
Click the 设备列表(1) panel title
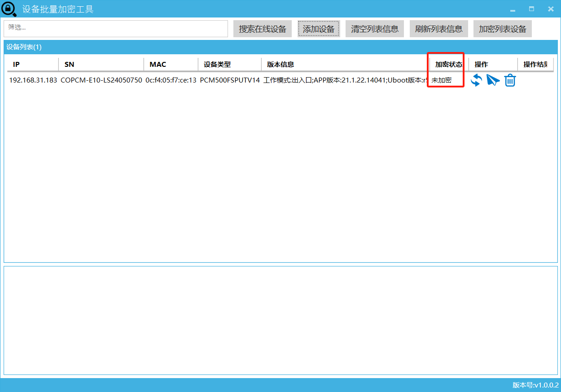tap(24, 47)
